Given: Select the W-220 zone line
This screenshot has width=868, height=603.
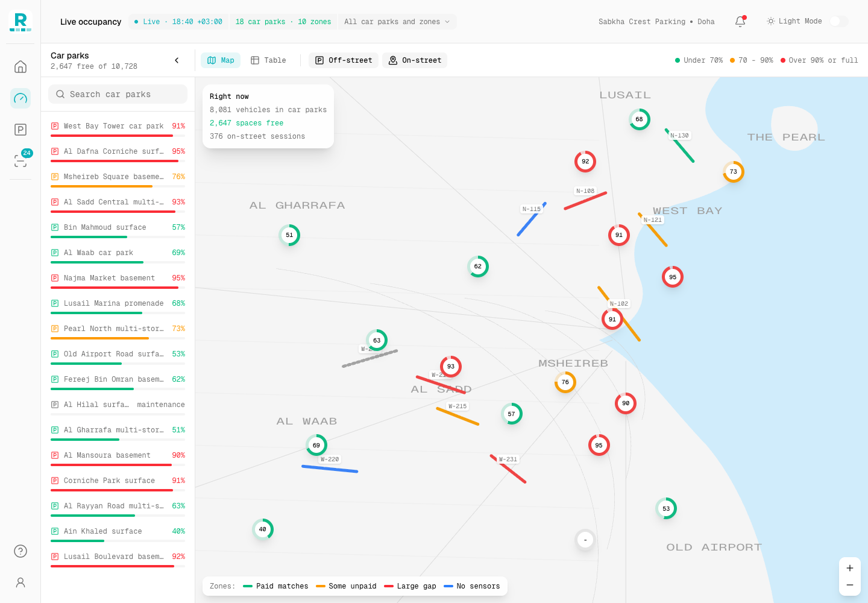Looking at the screenshot, I should (x=330, y=469).
